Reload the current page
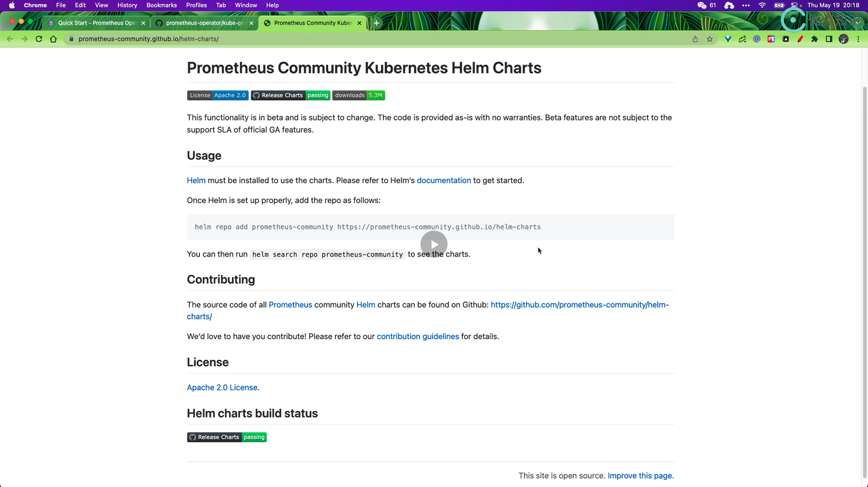The image size is (868, 487). [x=39, y=39]
